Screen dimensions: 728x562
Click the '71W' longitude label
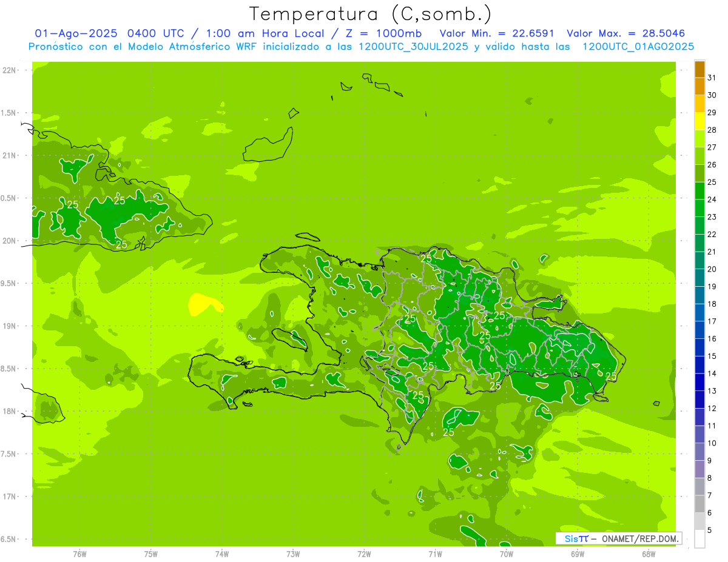[435, 554]
